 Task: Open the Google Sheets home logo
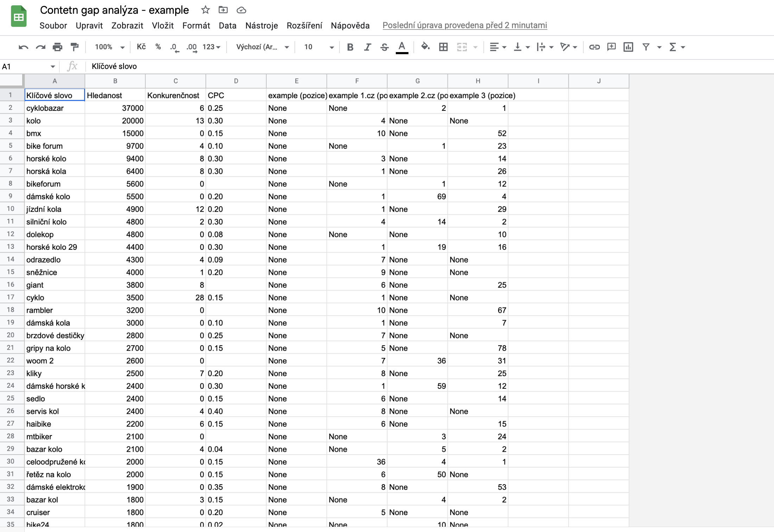(19, 16)
